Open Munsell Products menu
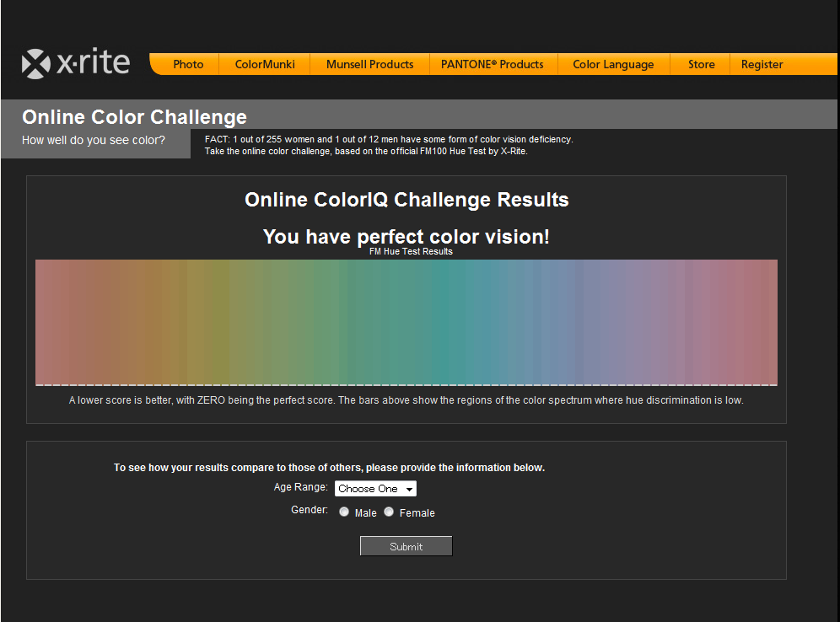The image size is (840, 622). [369, 64]
